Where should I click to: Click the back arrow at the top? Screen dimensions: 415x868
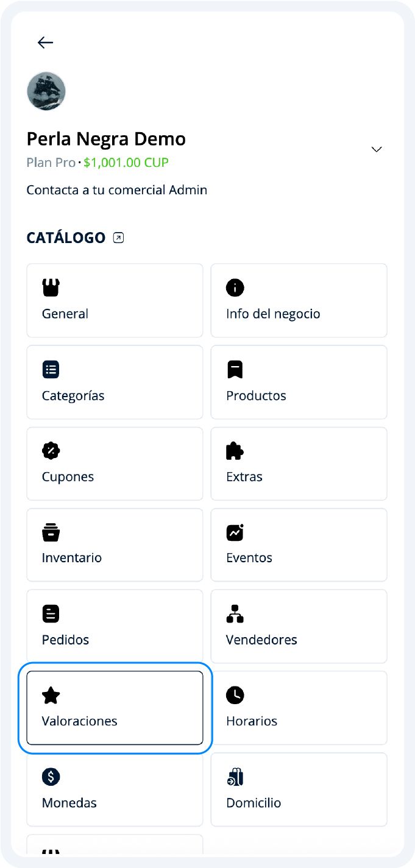[x=44, y=43]
